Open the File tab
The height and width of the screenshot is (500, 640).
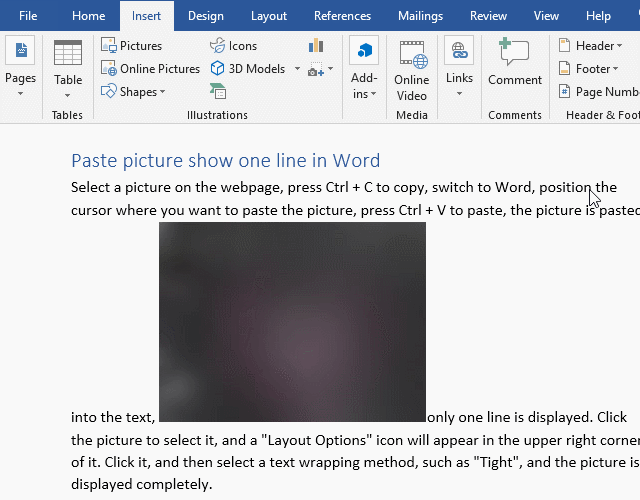coord(28,16)
